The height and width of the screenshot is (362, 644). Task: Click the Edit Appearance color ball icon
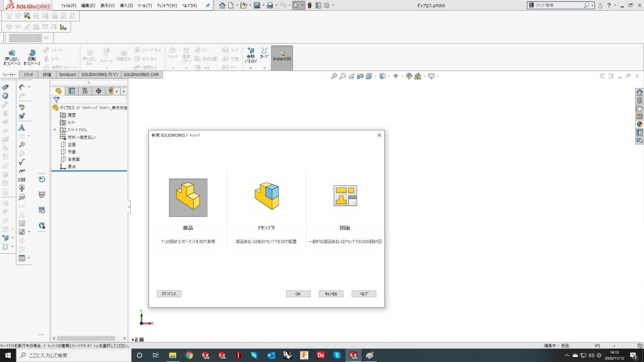coord(409,76)
